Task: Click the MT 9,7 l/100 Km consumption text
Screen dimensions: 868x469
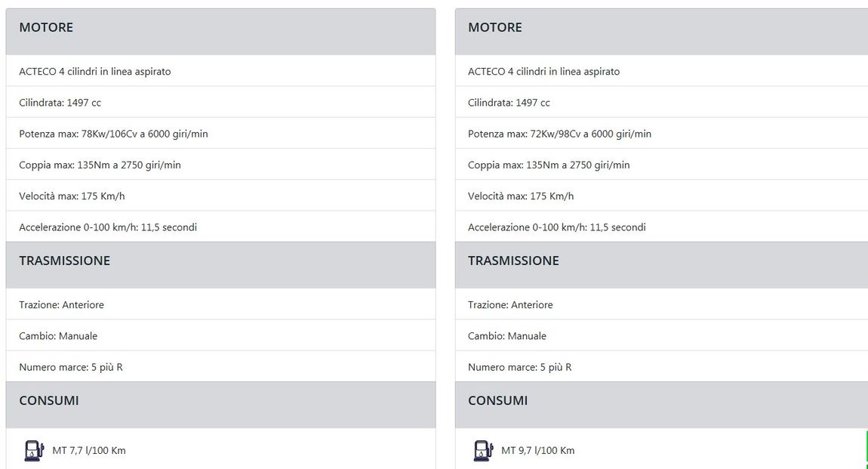Action: 537,451
